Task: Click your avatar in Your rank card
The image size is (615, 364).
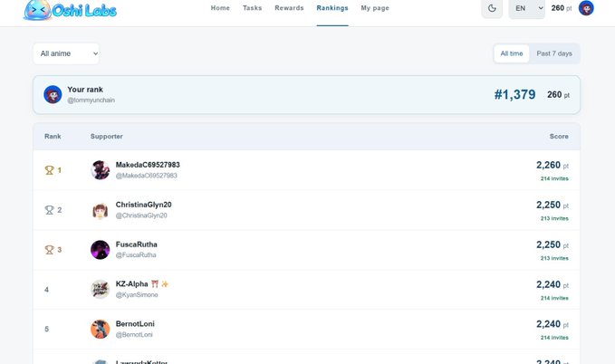Action: pos(53,94)
